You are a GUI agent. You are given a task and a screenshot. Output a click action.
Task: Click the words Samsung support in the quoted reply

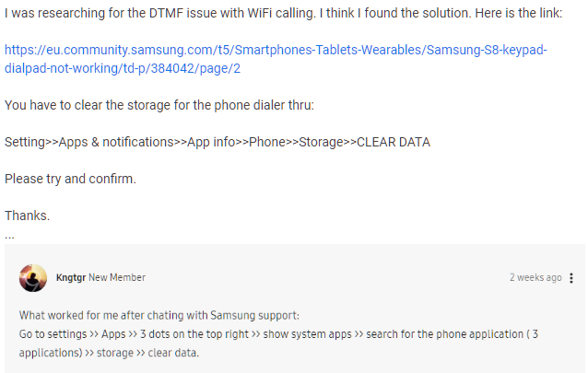[x=254, y=315]
